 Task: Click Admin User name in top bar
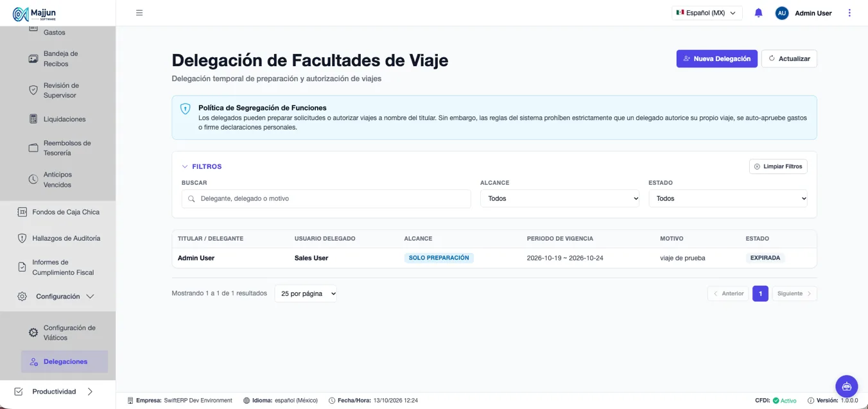click(x=813, y=13)
